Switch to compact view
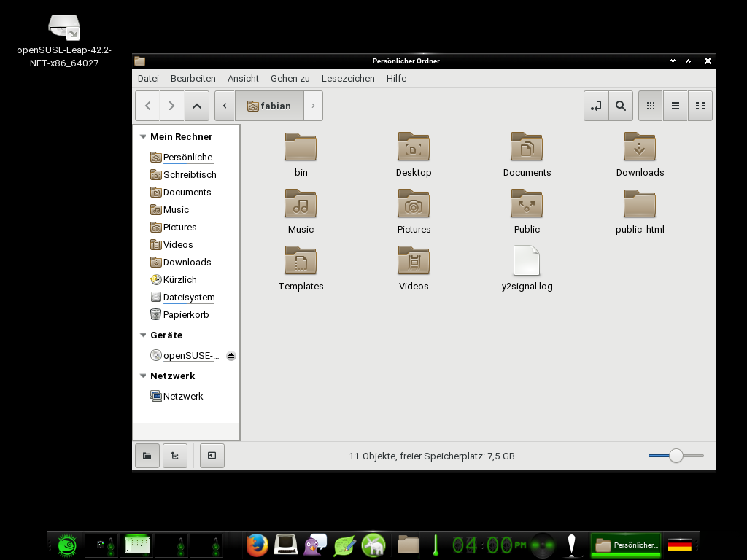Image resolution: width=747 pixels, height=560 pixels. pos(700,106)
